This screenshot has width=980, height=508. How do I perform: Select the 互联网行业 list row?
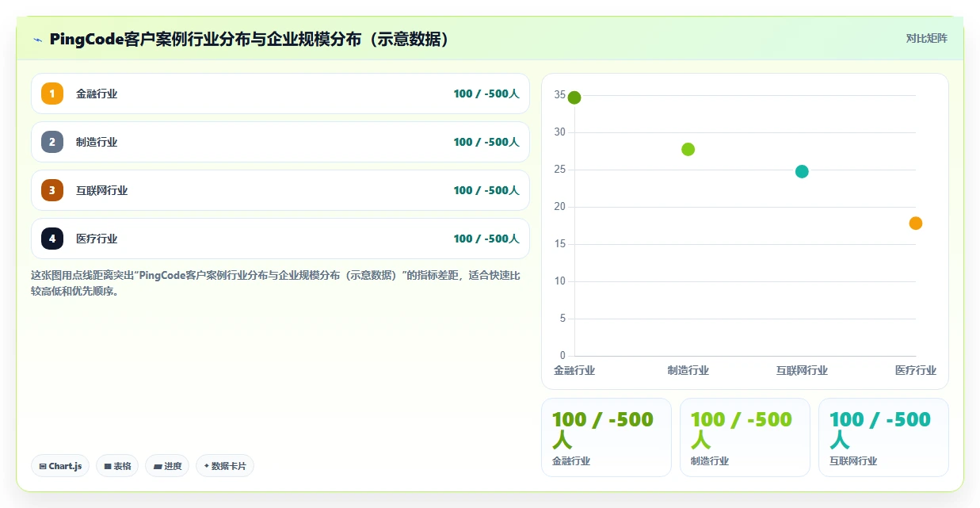[280, 190]
